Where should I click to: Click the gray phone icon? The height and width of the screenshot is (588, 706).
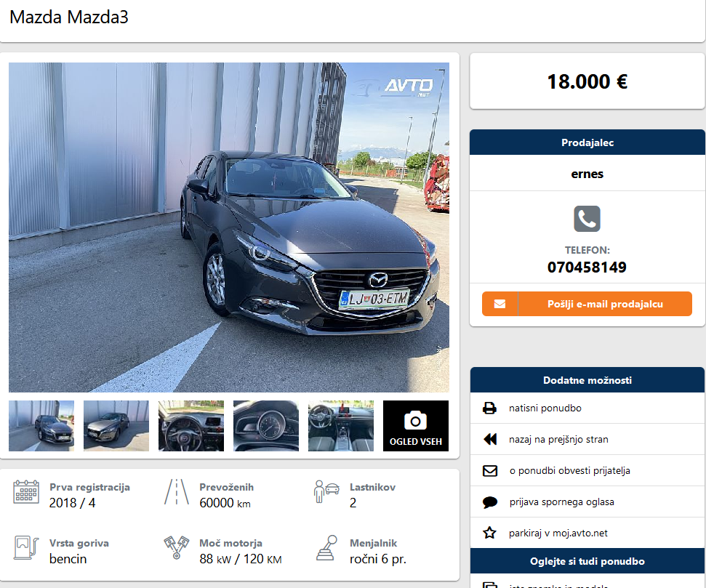coord(587,219)
